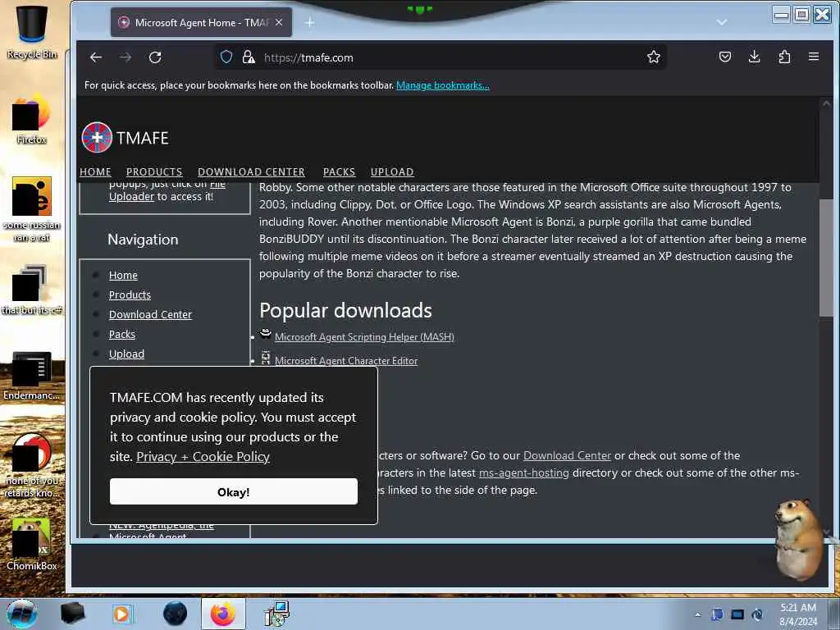Click Packs in the Navigation sidebar
Image resolution: width=840 pixels, height=630 pixels.
pos(122,335)
